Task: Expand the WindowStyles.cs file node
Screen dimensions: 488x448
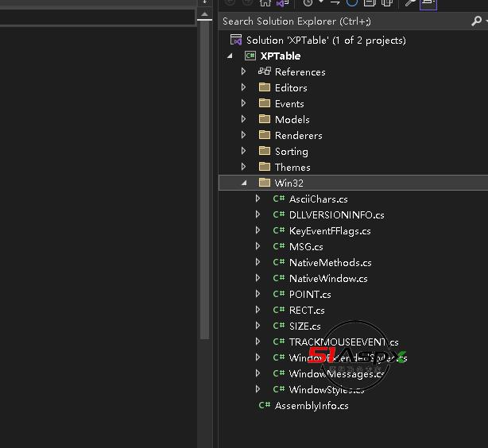Action: pos(258,389)
